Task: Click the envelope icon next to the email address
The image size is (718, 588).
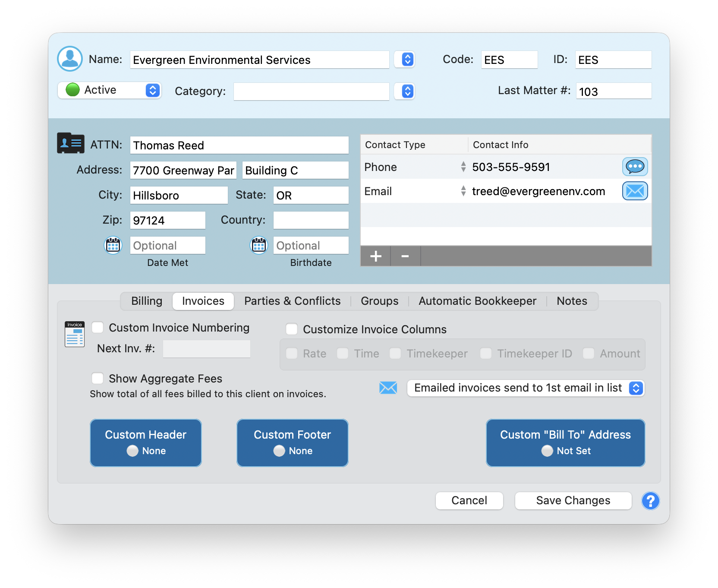Action: pos(635,191)
